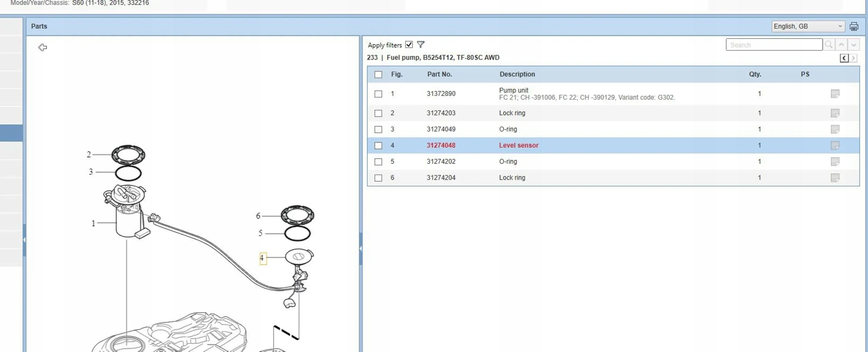
Task: Collapse the diagram pane splitter handle
Action: (x=361, y=248)
